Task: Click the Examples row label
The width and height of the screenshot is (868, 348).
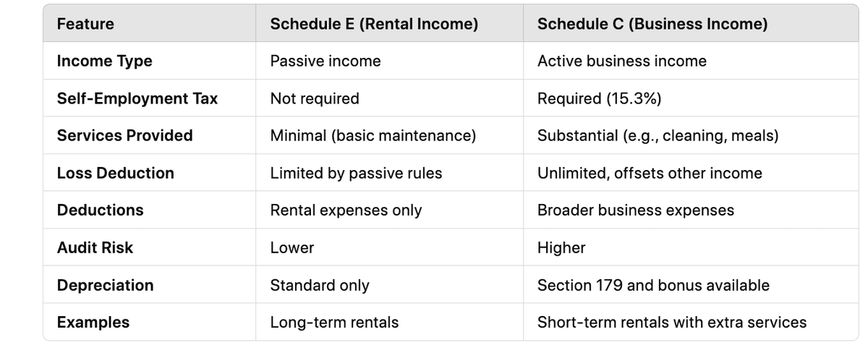Action: pos(93,323)
